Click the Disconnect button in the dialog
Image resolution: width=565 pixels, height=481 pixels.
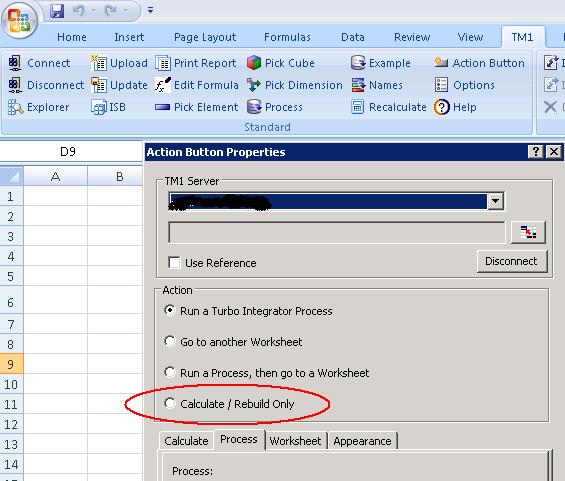[x=512, y=261]
